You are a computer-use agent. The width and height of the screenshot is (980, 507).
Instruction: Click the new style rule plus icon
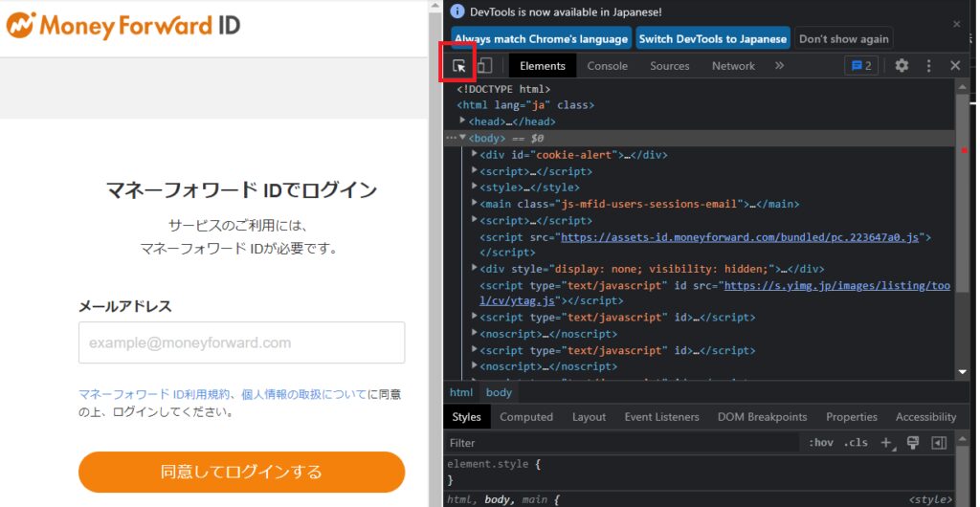pos(887,443)
